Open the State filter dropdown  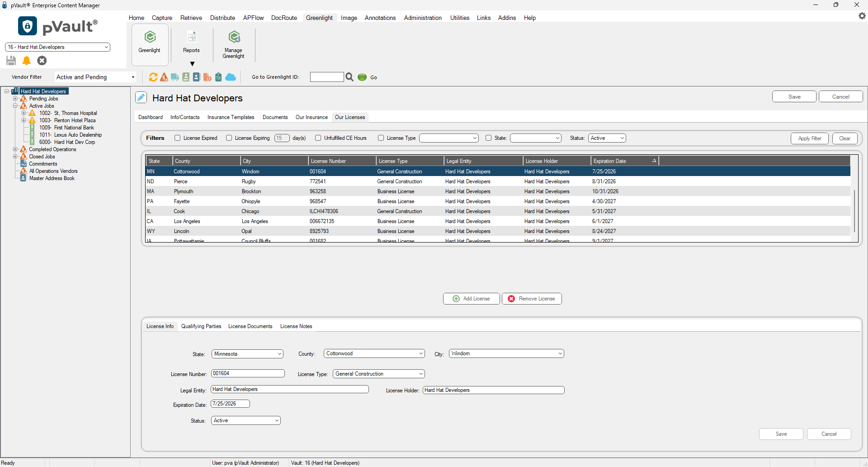(536, 138)
